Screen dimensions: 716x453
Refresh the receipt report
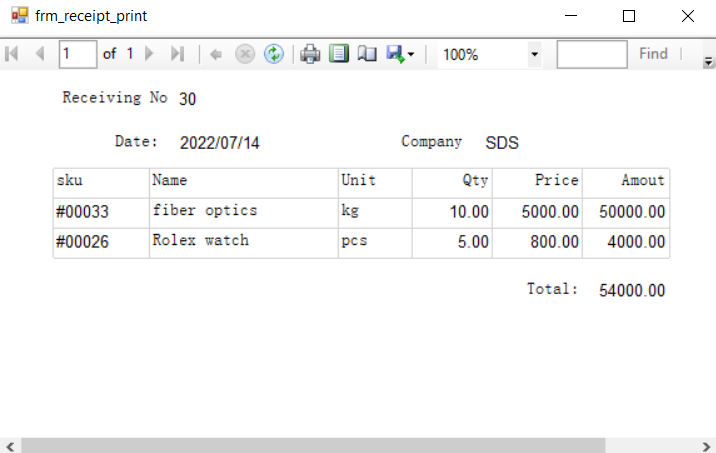coord(273,54)
